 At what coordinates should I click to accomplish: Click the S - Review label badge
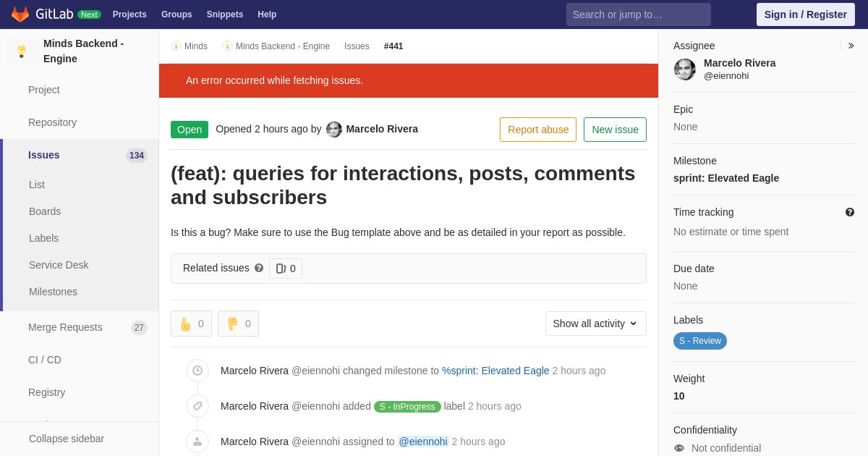pos(700,341)
